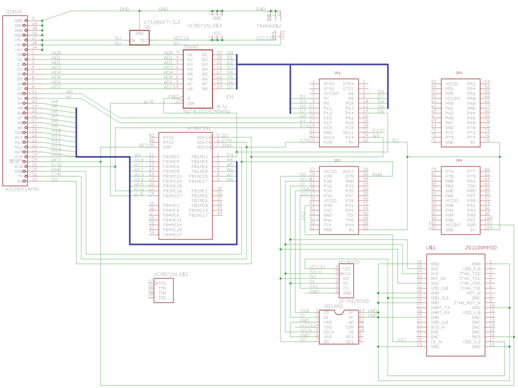Image resolution: width=518 pixels, height=388 pixels.
Task: Select the JP1 header component
Action: pos(339,113)
